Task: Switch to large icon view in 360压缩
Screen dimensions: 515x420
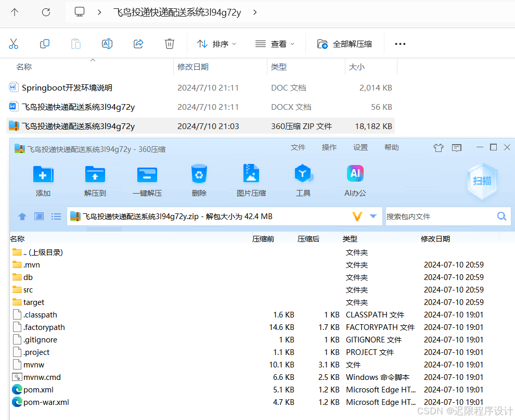Action: point(38,217)
